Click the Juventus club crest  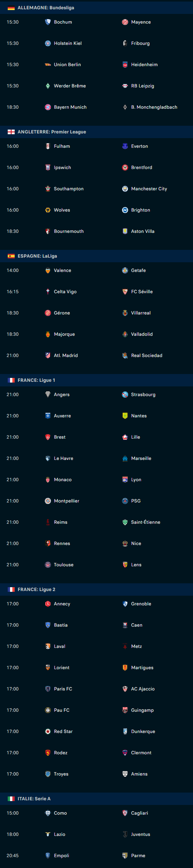click(125, 834)
